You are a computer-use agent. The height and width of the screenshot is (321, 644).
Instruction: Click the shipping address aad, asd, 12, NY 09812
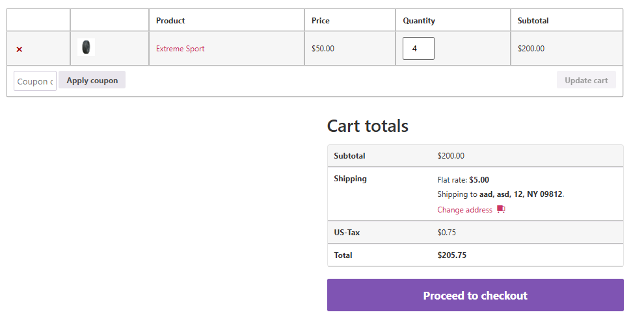(x=521, y=194)
